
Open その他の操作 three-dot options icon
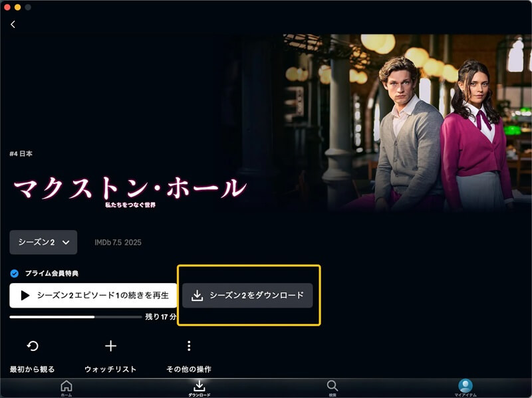189,346
